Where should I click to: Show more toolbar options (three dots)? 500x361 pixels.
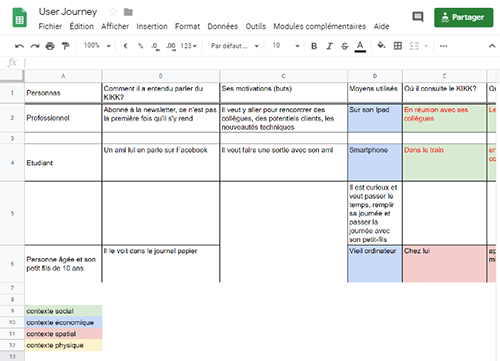pyautogui.click(x=443, y=46)
